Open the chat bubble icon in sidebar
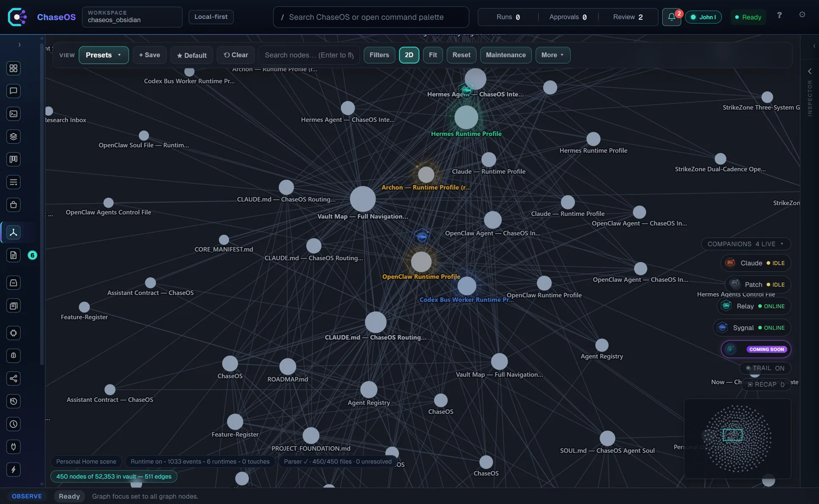This screenshot has width=819, height=504. click(x=13, y=91)
